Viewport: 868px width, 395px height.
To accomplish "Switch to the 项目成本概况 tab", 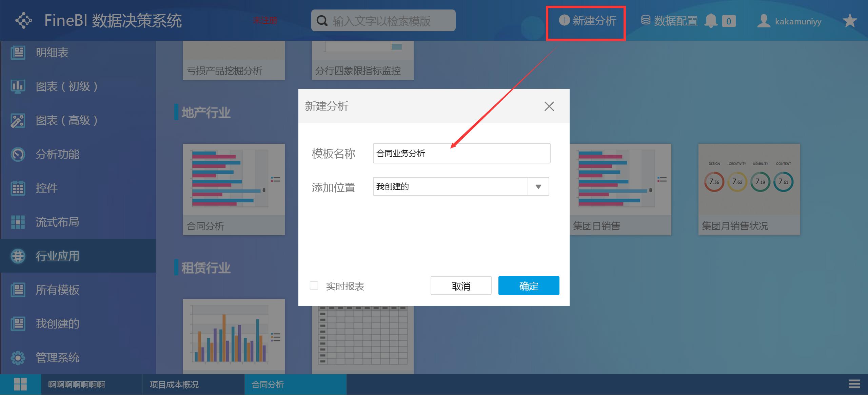I will 174,384.
